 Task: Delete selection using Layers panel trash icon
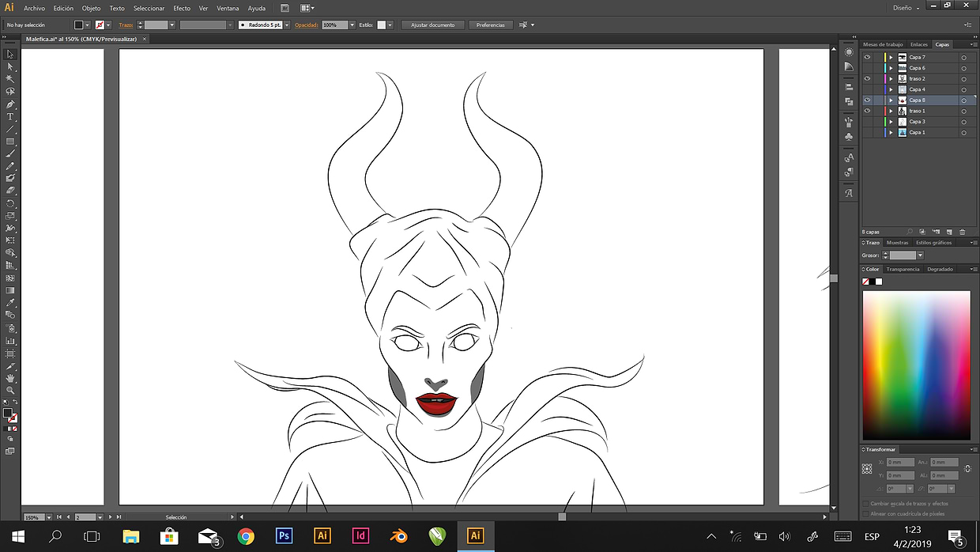962,232
